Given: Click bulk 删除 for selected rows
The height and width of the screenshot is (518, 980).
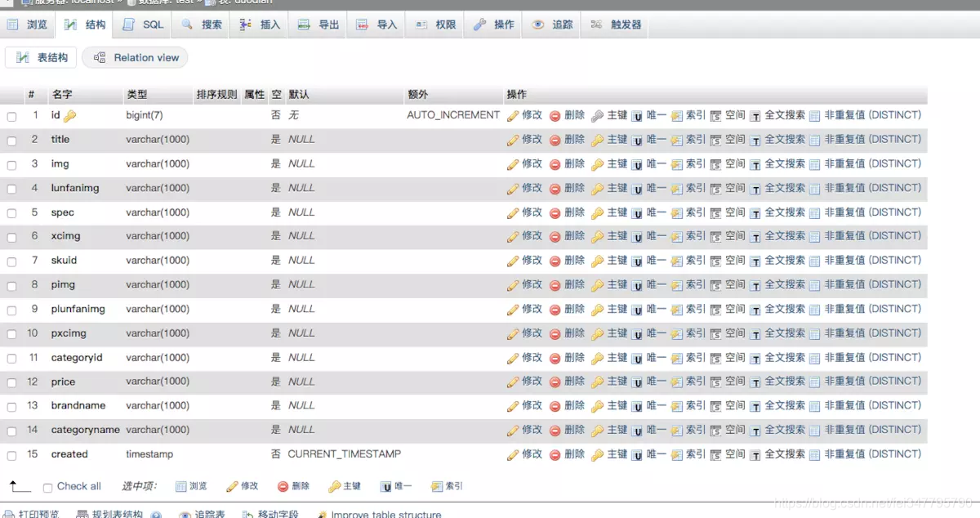Looking at the screenshot, I should point(293,486).
